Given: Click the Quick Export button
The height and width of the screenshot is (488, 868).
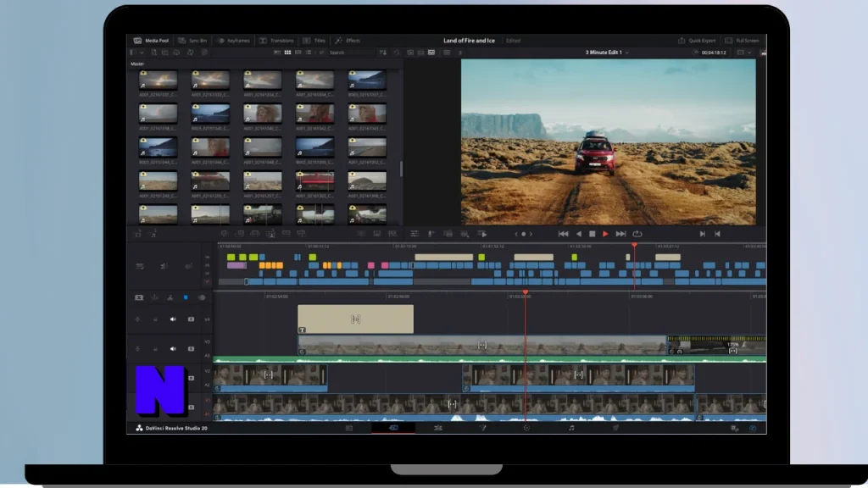Looking at the screenshot, I should [697, 41].
